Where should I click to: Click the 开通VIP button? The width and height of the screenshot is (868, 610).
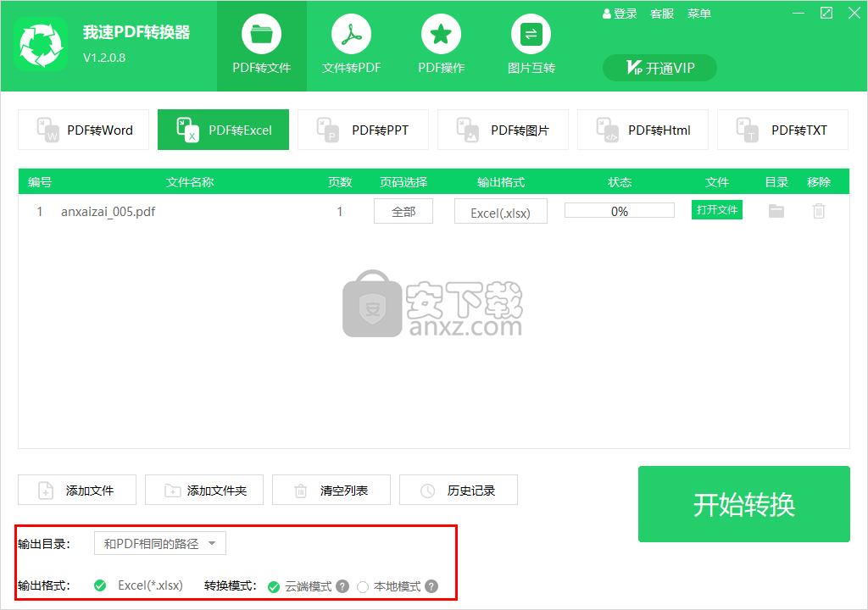659,68
